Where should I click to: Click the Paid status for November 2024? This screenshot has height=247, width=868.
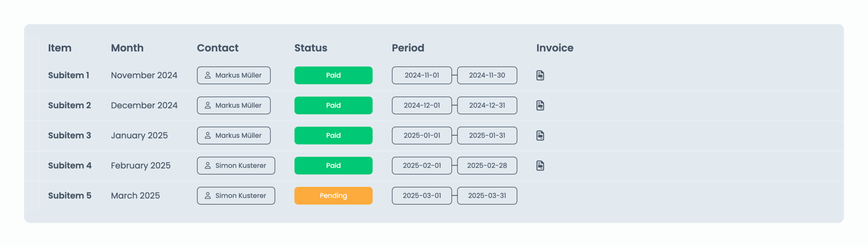[333, 75]
